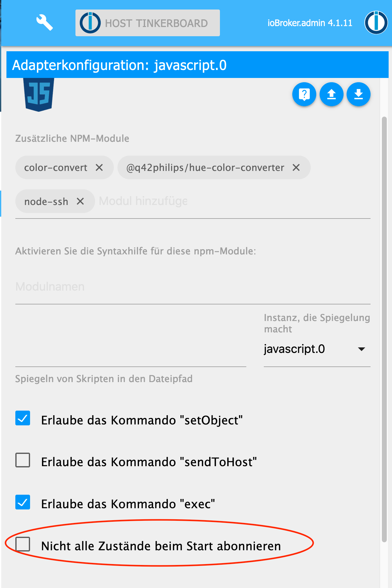This screenshot has width=392, height=588.
Task: Uncheck the "exec" command checkbox
Action: (23, 502)
